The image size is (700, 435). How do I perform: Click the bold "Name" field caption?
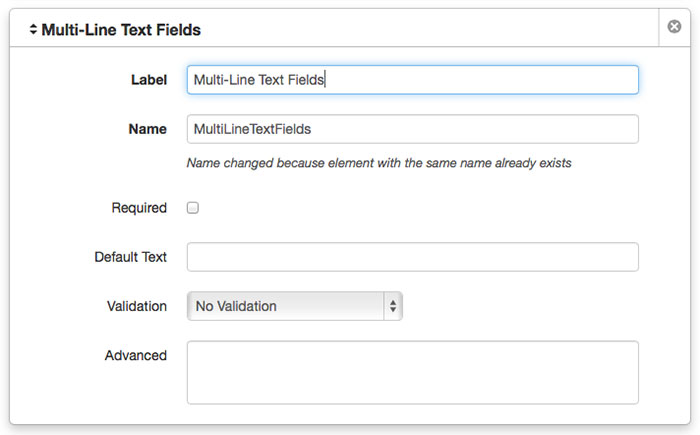[148, 129]
